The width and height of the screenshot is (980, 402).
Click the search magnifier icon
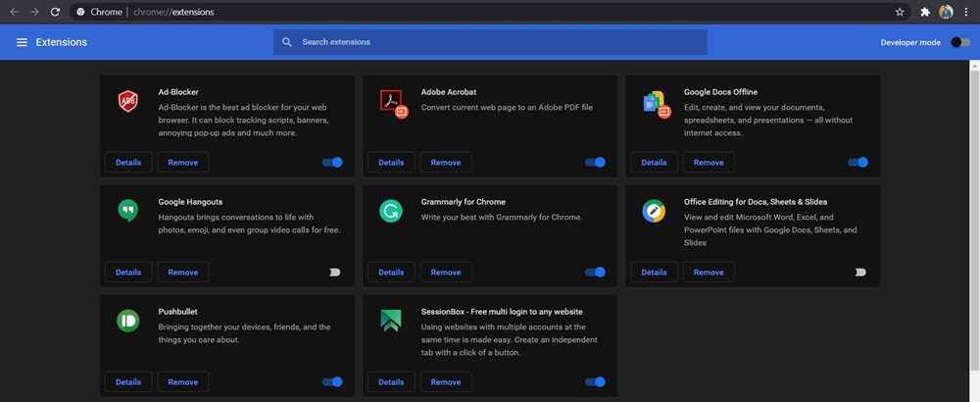click(x=287, y=42)
